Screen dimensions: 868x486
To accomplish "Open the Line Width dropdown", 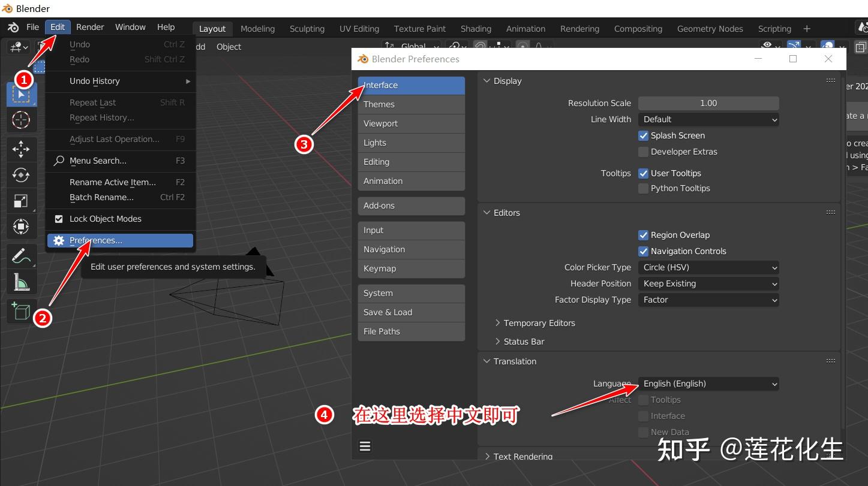I will (x=708, y=119).
